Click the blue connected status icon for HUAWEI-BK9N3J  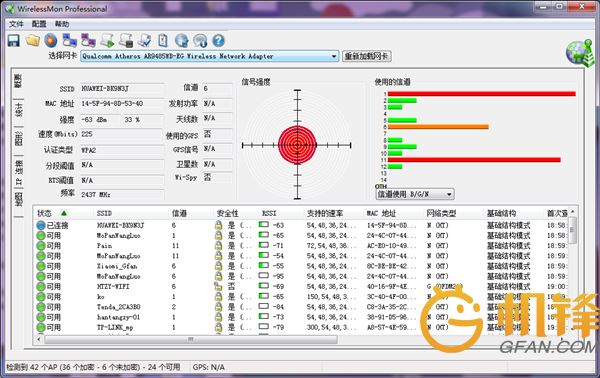(x=41, y=225)
